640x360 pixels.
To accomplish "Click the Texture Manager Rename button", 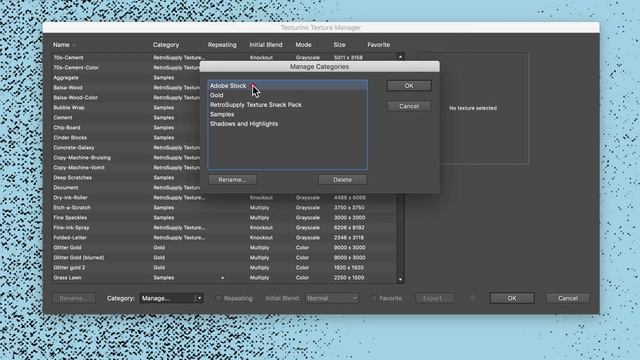I will click(x=74, y=298).
